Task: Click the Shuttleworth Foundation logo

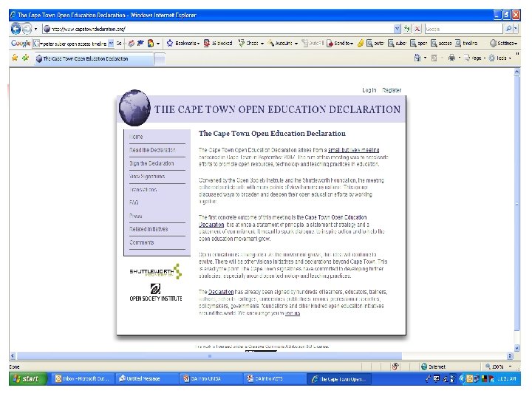Action: 156,271
